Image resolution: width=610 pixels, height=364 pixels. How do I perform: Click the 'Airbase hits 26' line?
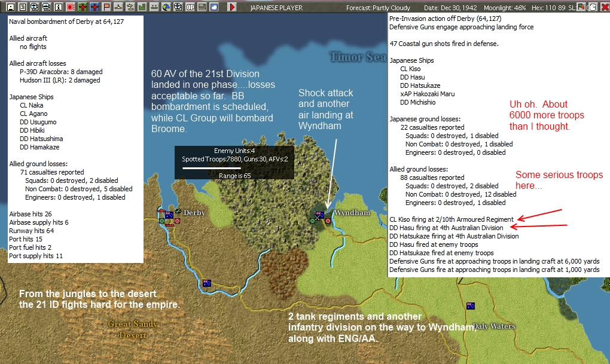[x=30, y=215]
